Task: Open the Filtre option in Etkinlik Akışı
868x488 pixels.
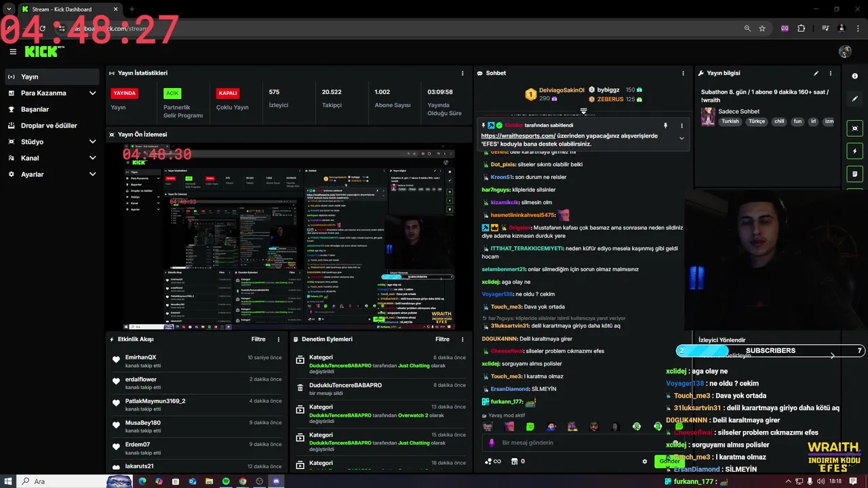Action: [x=258, y=339]
